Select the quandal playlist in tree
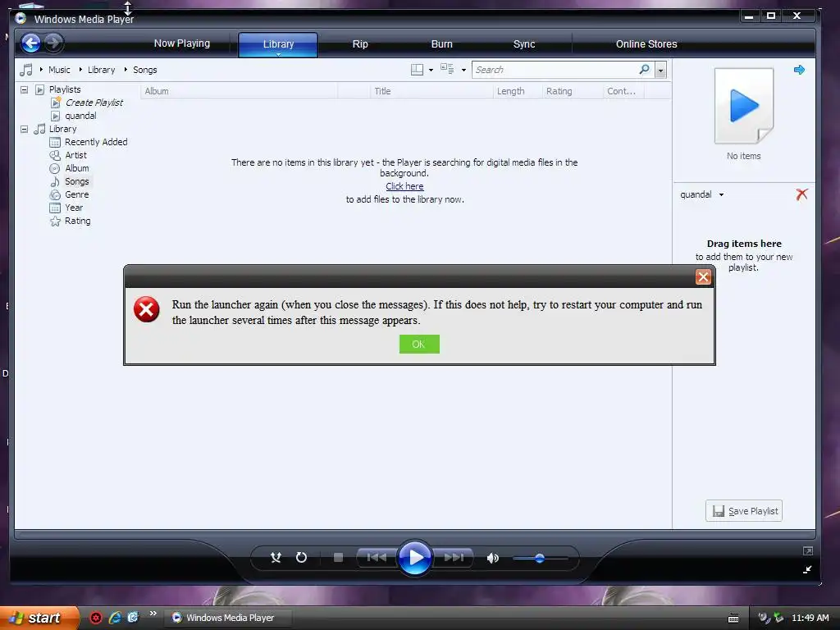This screenshot has height=630, width=840. pyautogui.click(x=80, y=116)
